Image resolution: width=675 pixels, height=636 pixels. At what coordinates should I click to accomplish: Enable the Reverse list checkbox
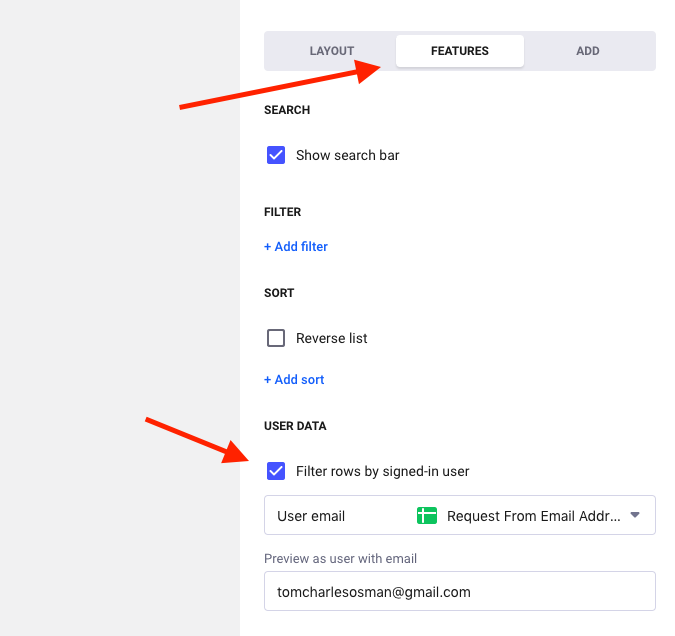(x=276, y=338)
